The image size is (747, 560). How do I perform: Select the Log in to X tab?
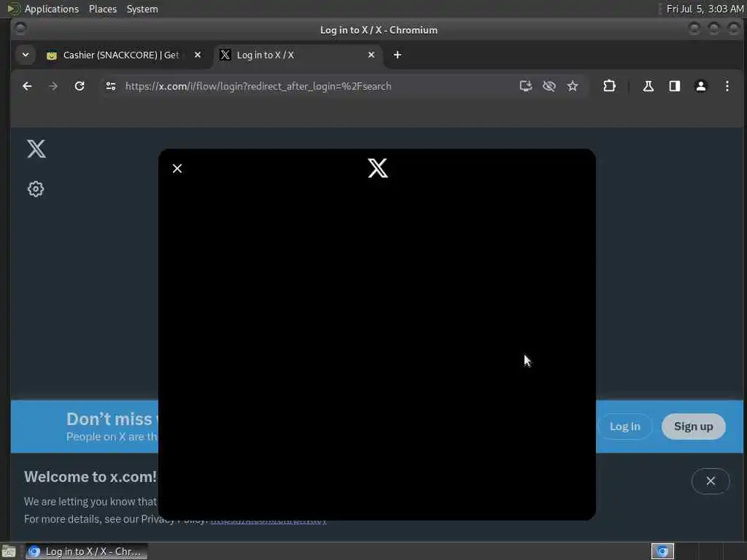point(298,55)
